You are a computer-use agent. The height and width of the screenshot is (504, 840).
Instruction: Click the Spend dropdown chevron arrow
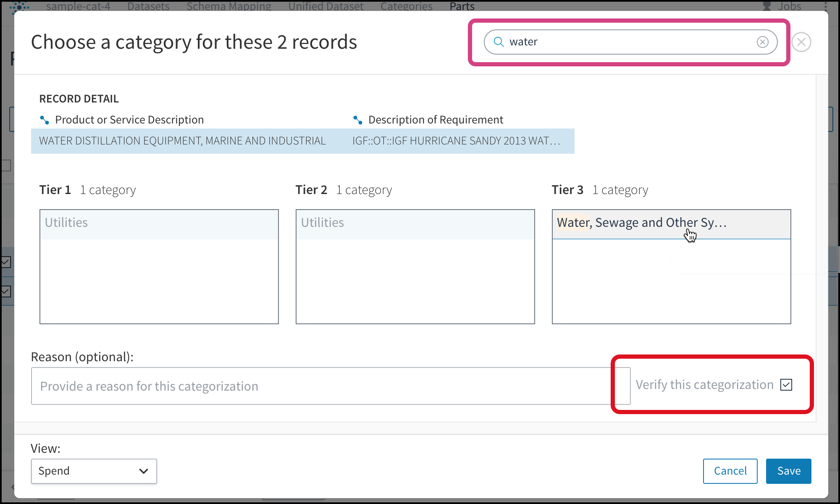pyautogui.click(x=143, y=471)
